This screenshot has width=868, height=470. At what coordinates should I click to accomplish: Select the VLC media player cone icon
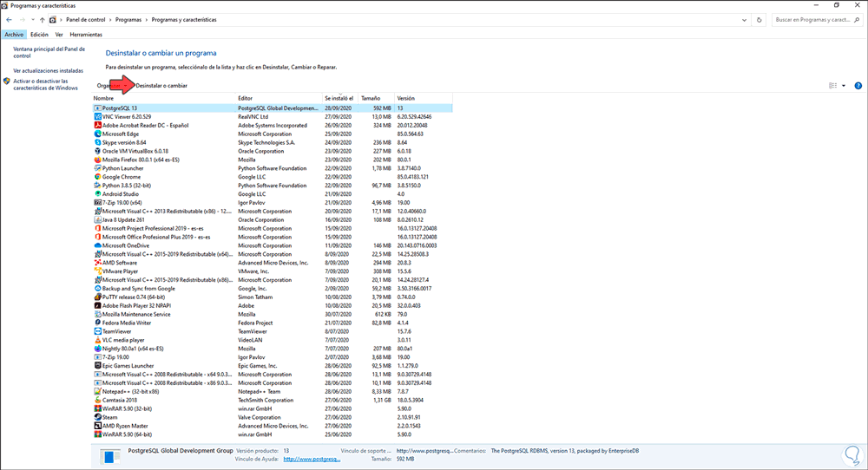pos(98,340)
